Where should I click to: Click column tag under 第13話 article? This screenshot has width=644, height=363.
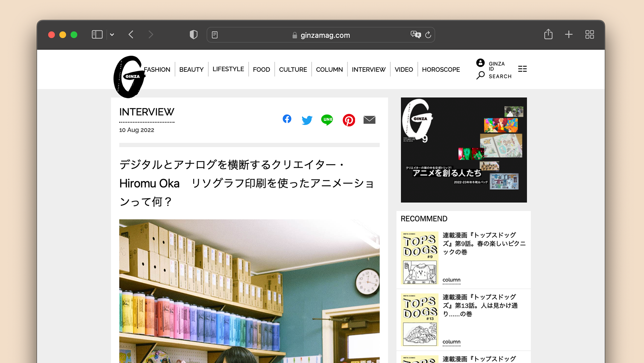[x=451, y=342]
